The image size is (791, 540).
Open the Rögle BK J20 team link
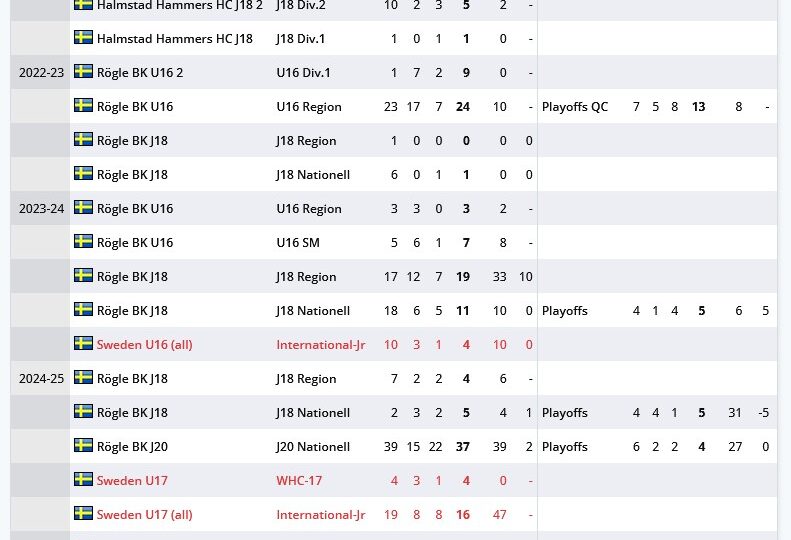tap(132, 447)
